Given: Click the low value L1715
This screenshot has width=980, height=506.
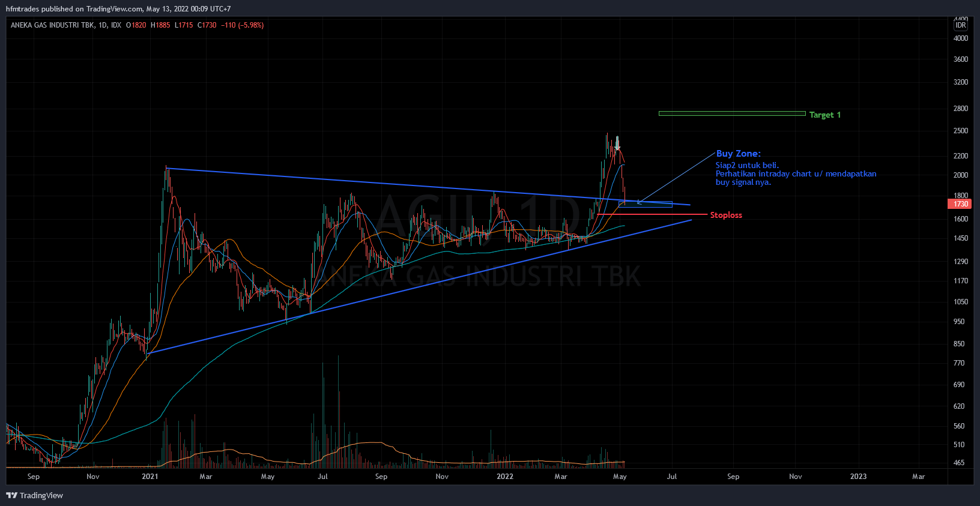Looking at the screenshot, I should point(184,25).
